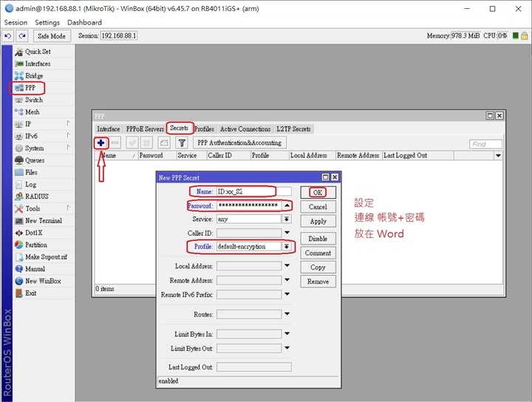This screenshot has width=532, height=402.
Task: Click the Copy button
Action: 318,268
